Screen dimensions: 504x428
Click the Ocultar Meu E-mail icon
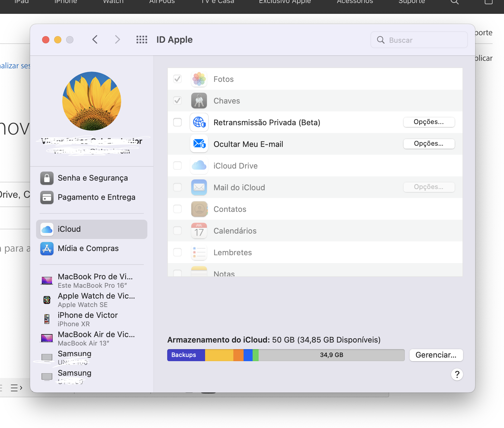(199, 144)
